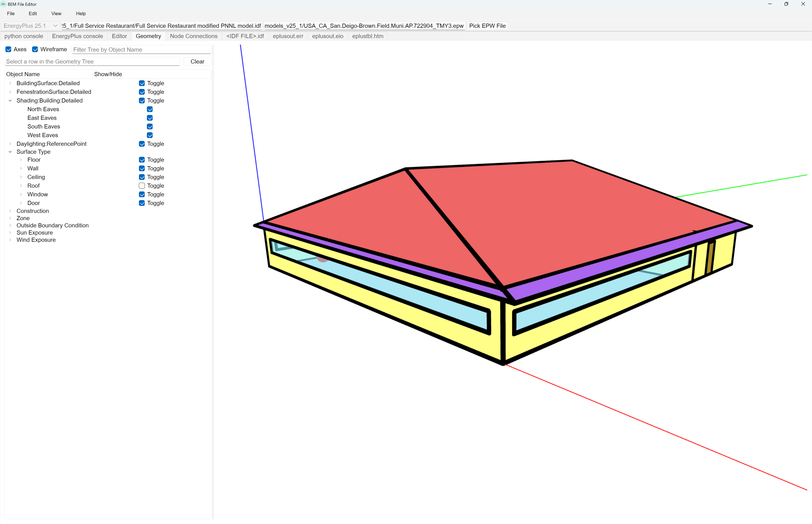Image resolution: width=812 pixels, height=524 pixels.
Task: Uncheck BuildingSurface:Detailed visibility toggle
Action: pos(142,83)
